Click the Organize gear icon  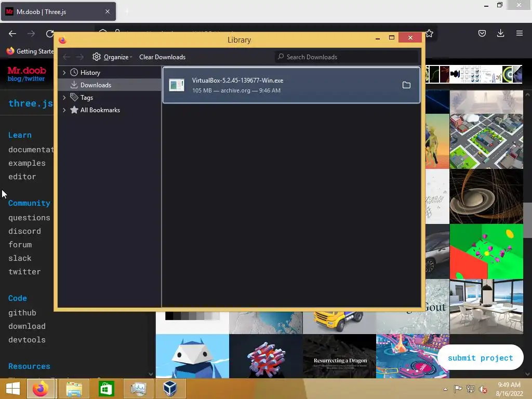click(97, 57)
